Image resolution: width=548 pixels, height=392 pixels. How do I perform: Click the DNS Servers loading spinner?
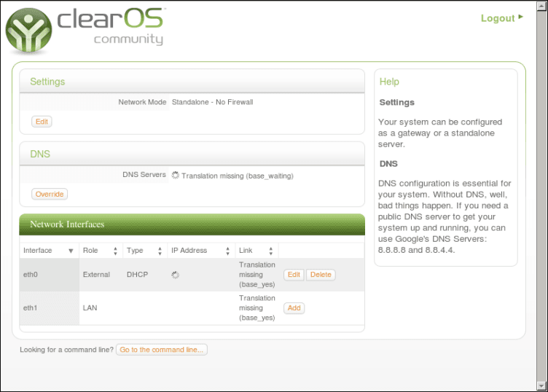(x=175, y=175)
